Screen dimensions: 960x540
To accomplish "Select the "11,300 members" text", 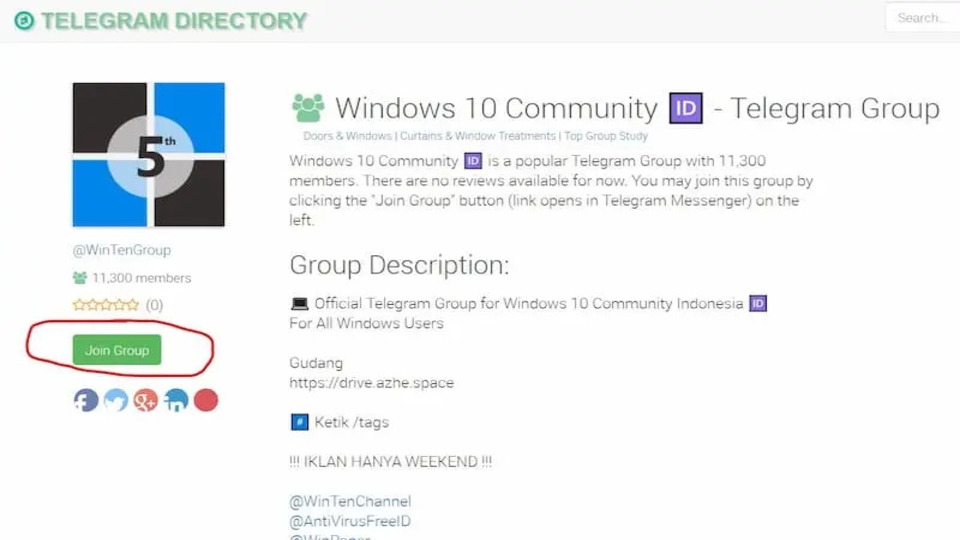I will 141,278.
